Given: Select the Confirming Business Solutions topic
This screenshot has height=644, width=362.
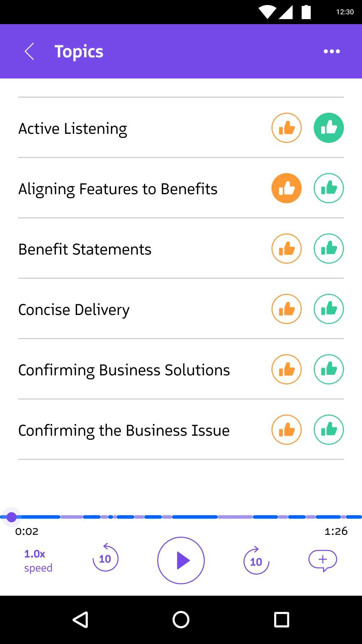Looking at the screenshot, I should 124,370.
